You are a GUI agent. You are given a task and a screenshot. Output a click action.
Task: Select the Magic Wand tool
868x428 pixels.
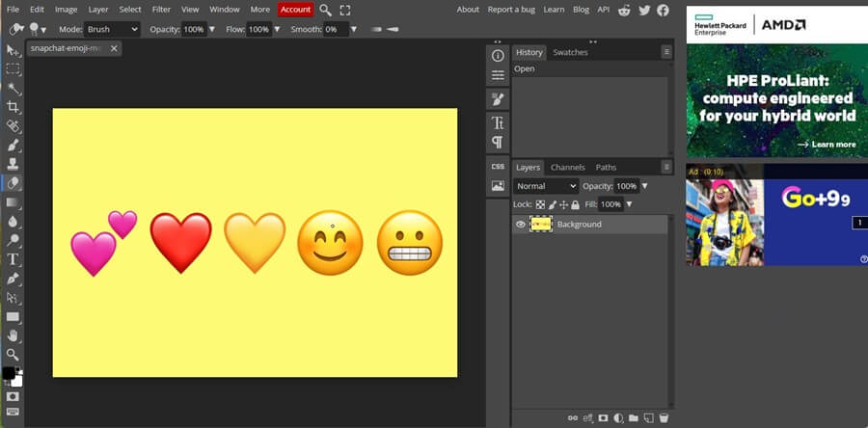pos(13,89)
